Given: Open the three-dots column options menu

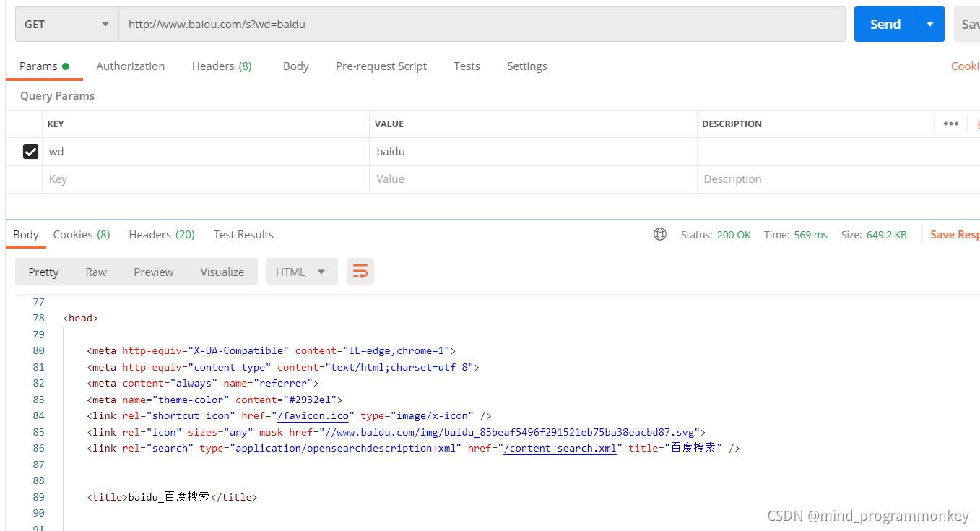Looking at the screenshot, I should coord(951,124).
